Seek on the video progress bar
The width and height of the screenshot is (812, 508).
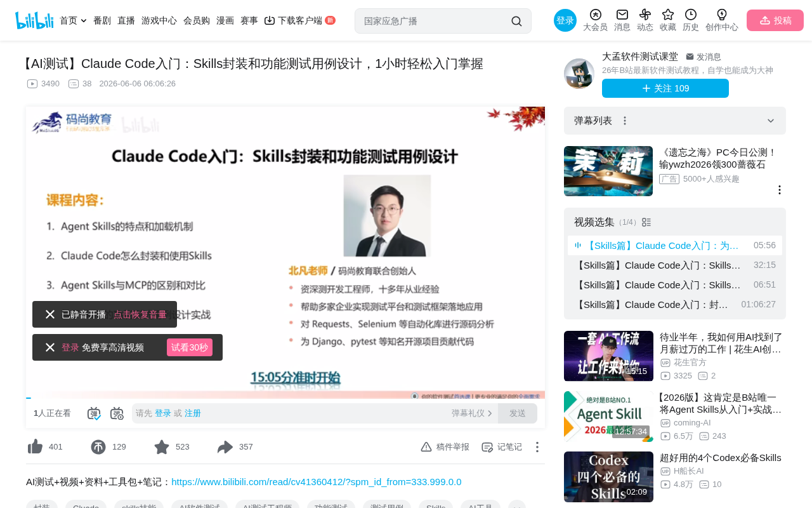[285, 398]
